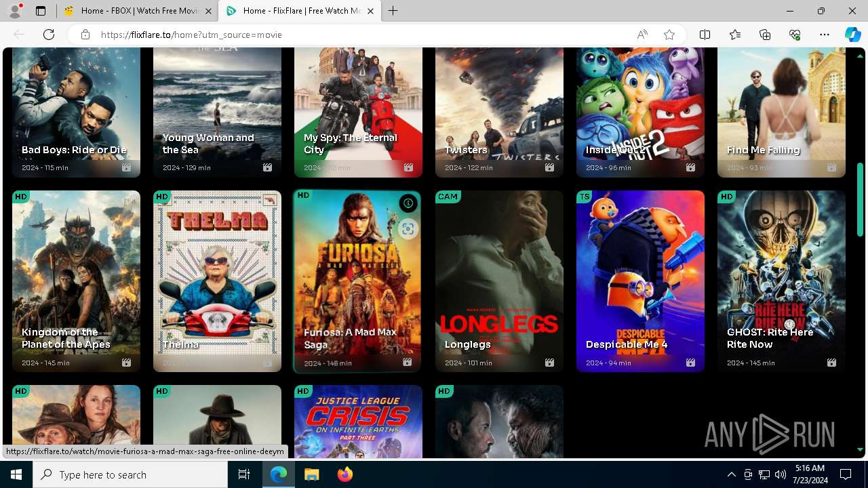Show hidden system tray icons
Viewport: 868px width, 488px height.
[731, 474]
